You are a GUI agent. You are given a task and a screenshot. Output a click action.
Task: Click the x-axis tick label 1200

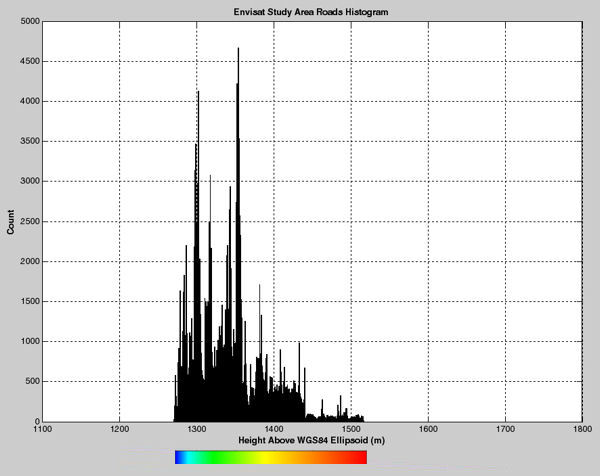click(119, 429)
